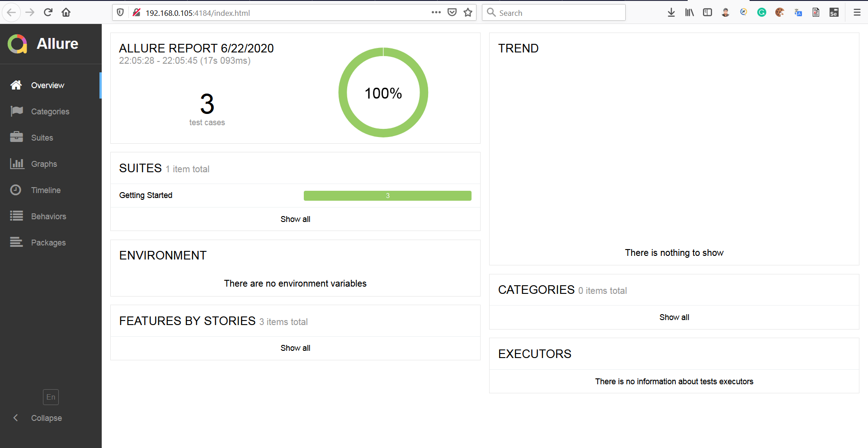868x448 pixels.
Task: Click the insecure connection padlock icon
Action: [x=136, y=13]
